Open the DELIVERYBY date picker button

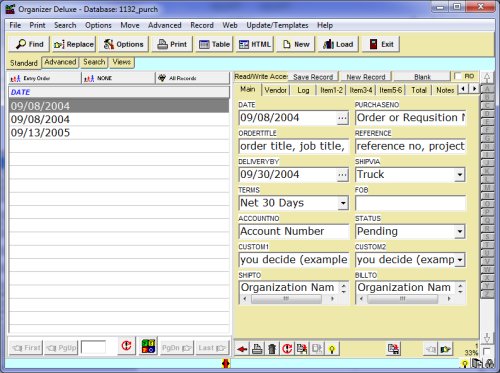(342, 175)
